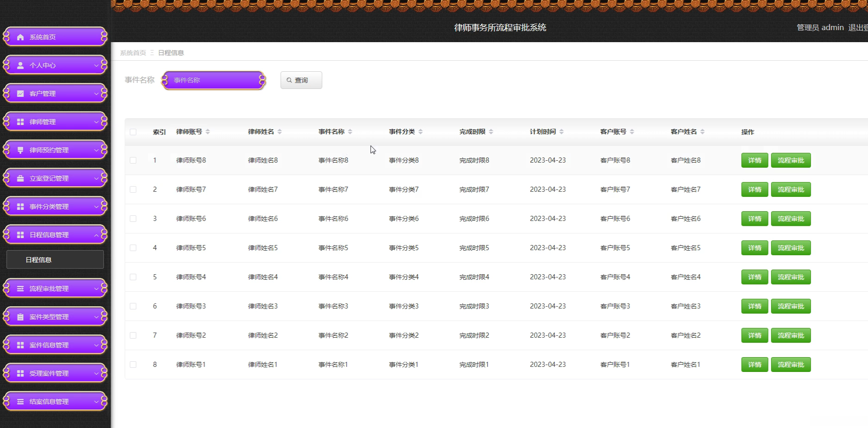The height and width of the screenshot is (428, 868).
Task: Expand 律师预约管理 menu chevron
Action: (96, 150)
